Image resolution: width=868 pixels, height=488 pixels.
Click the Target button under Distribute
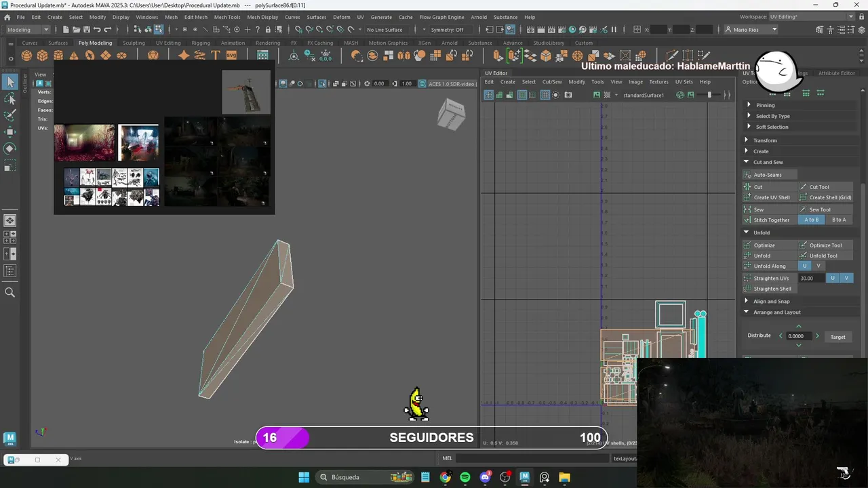pyautogui.click(x=838, y=337)
